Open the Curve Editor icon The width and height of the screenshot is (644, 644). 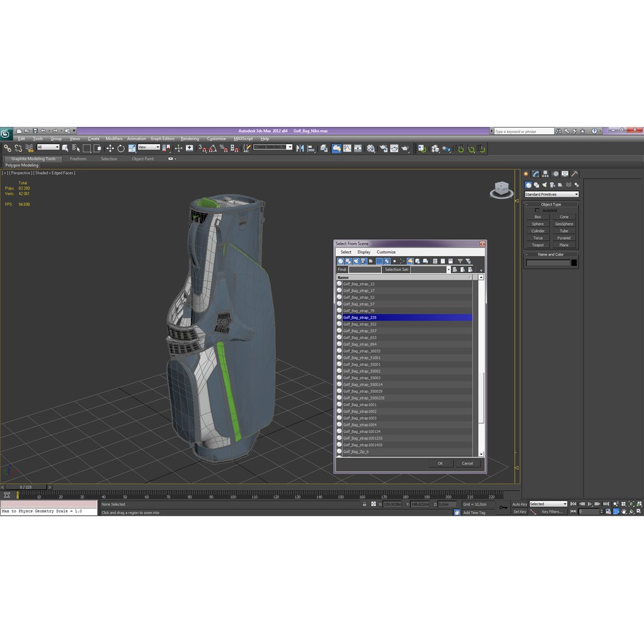[x=348, y=148]
